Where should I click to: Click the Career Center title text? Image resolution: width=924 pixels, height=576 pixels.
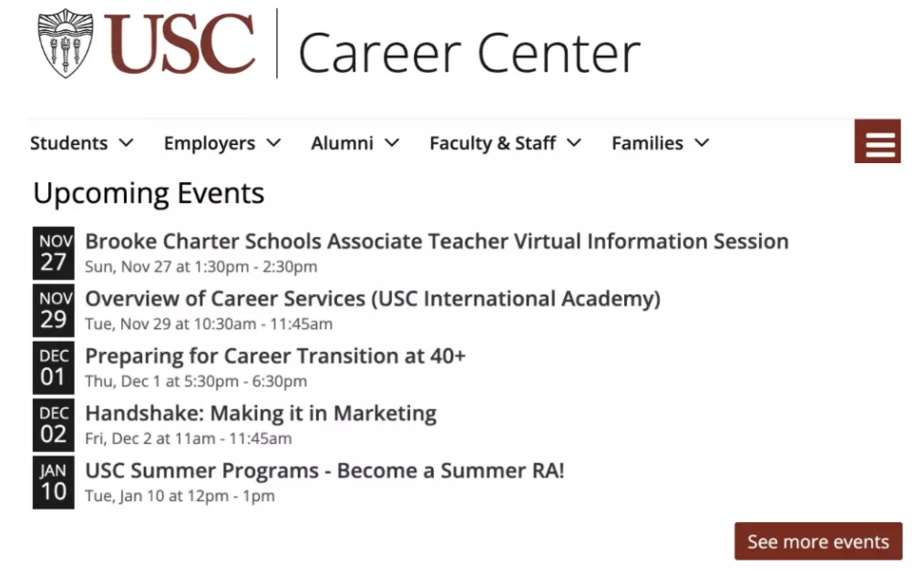pyautogui.click(x=469, y=53)
